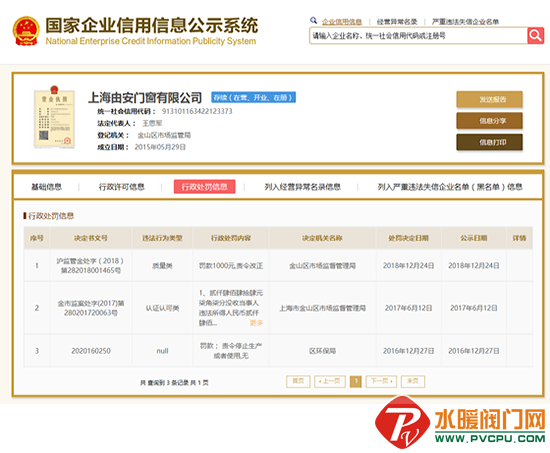Switch to 基础信息 tab

pos(46,187)
